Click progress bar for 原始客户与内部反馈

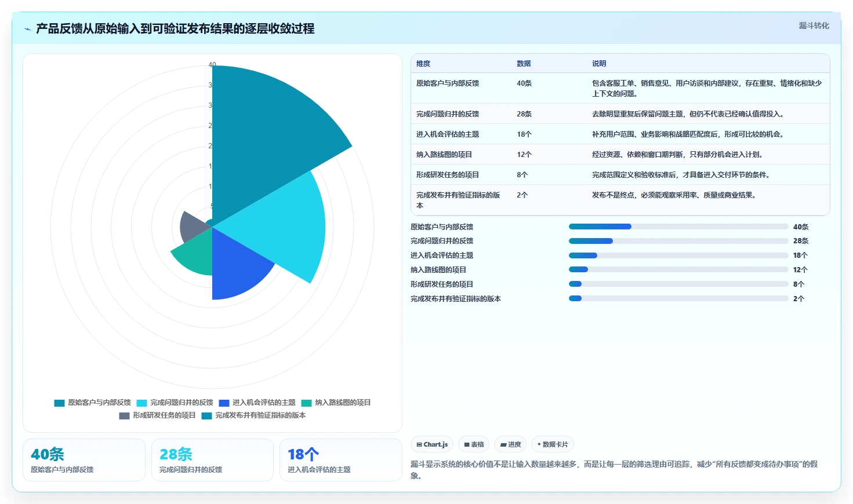[678, 227]
